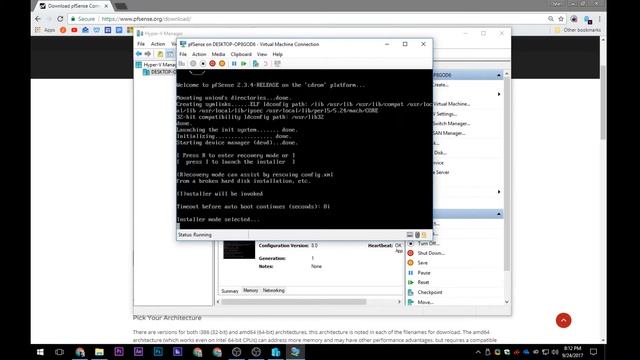Click the Start VM toolbar icon
Screen dimensions: 640x360
(193, 64)
